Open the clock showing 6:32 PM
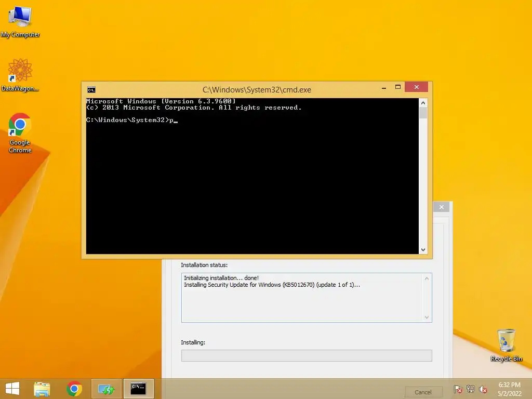532x399 pixels. click(x=509, y=389)
